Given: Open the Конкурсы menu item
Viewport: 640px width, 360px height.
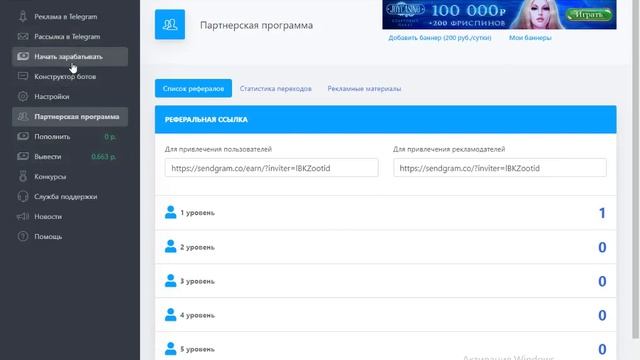Looking at the screenshot, I should tap(70, 176).
